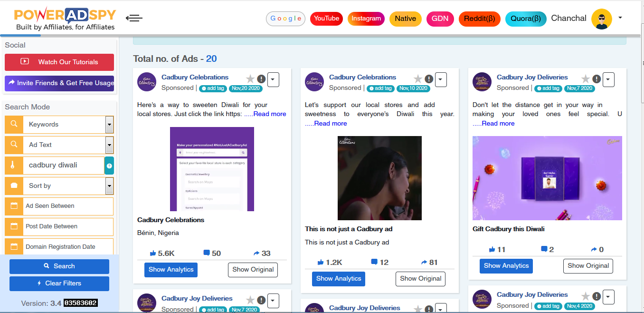Focus the cadbury diwali search field
This screenshot has width=644, height=313.
coord(64,166)
